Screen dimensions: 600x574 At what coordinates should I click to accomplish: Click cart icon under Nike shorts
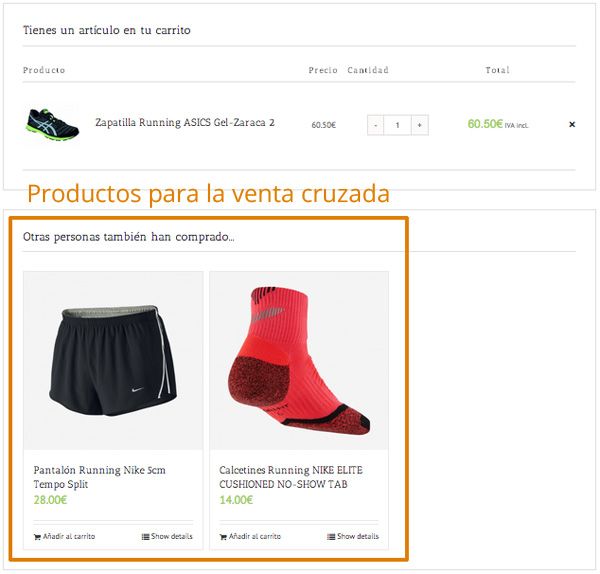tap(37, 537)
